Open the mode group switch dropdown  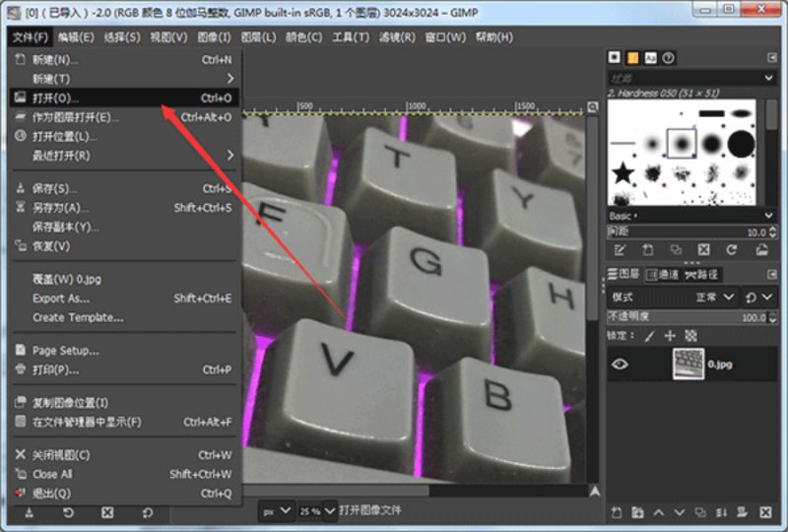click(x=758, y=298)
